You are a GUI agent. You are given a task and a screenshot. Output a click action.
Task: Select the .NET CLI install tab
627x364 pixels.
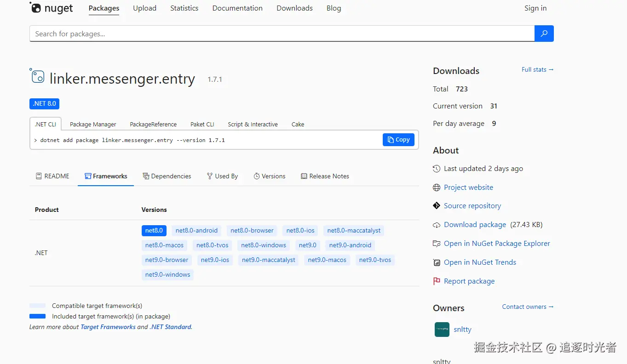tap(46, 124)
